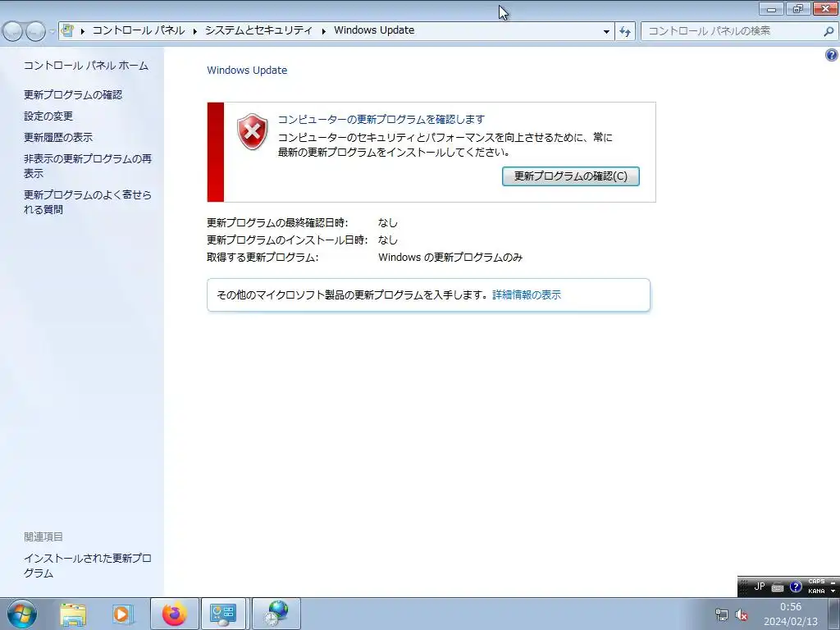The height and width of the screenshot is (630, 840).
Task: Click the control panel icon in the address bar
Action: click(67, 30)
